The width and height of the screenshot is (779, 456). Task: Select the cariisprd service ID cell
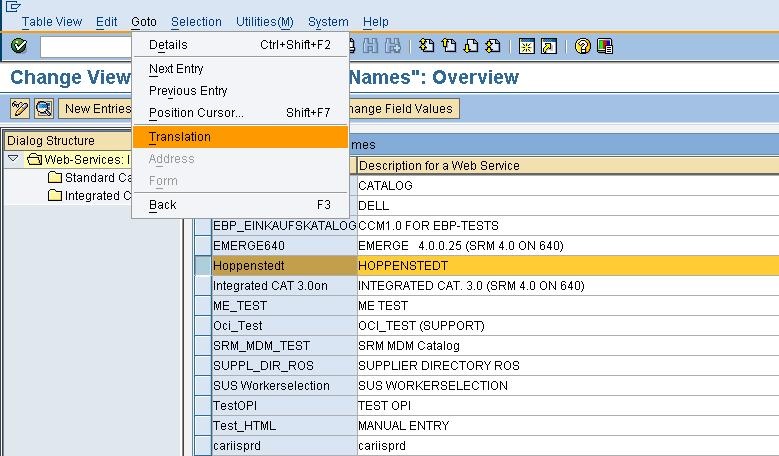284,446
